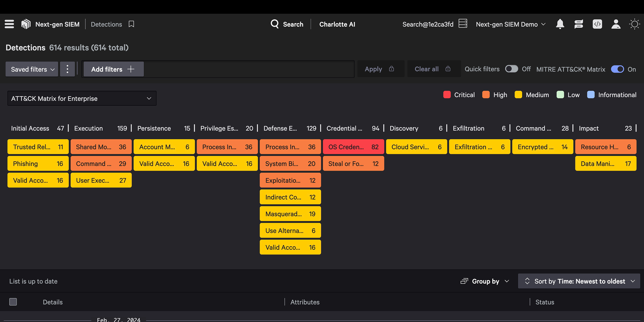The width and height of the screenshot is (644, 322).
Task: Open ATT&CK Matrix for Enterprise dropdown
Action: (x=82, y=98)
